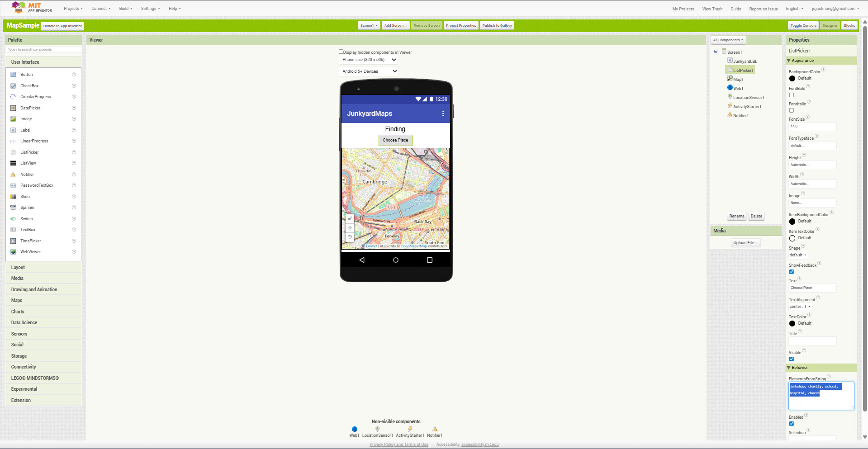This screenshot has height=449, width=868.
Task: Click the Publish to Gallery button
Action: click(x=497, y=26)
